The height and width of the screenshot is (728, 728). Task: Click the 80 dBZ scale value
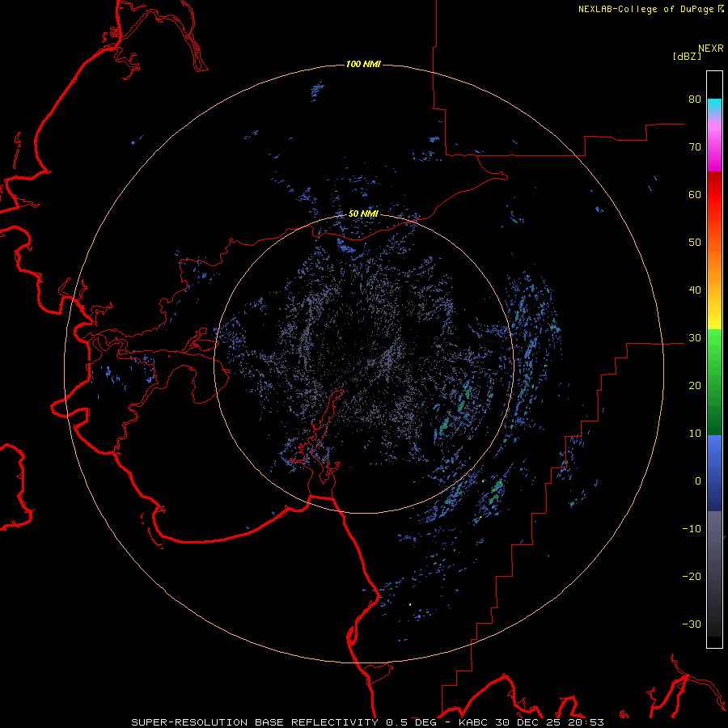coord(695,99)
